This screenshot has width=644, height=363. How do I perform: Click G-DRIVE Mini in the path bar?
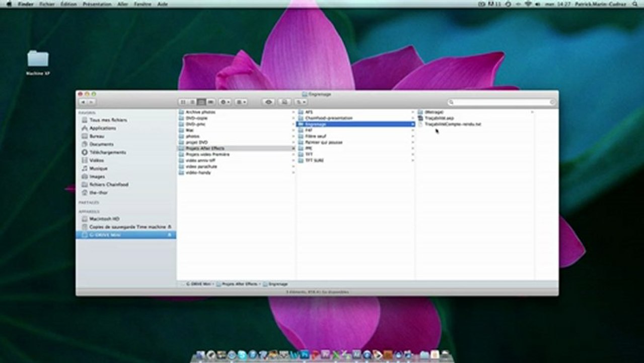(x=198, y=284)
